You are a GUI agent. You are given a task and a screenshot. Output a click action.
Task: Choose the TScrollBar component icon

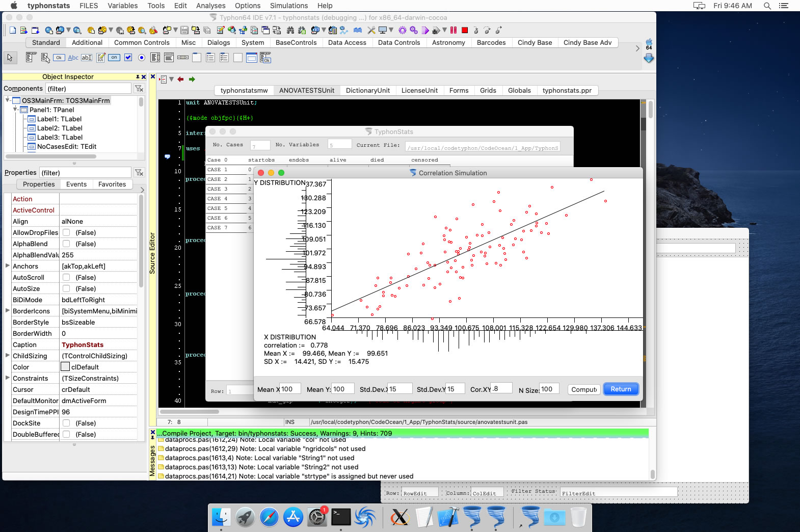[x=183, y=58]
